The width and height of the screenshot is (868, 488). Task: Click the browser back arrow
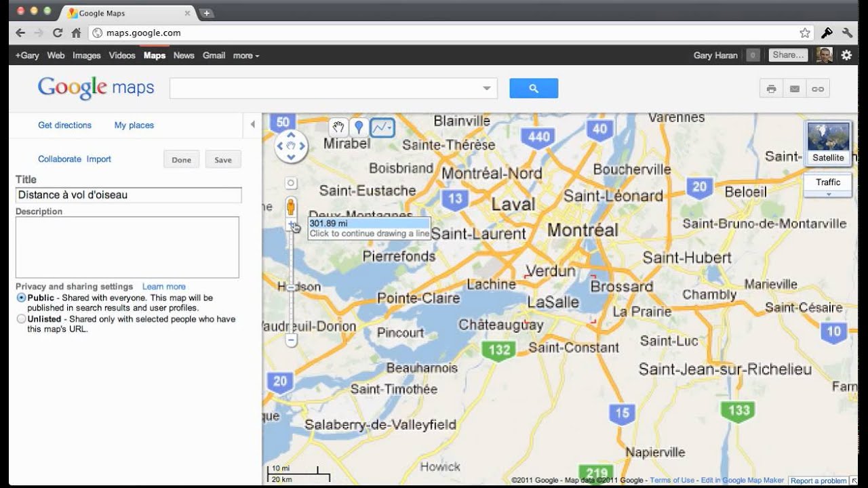coord(20,33)
